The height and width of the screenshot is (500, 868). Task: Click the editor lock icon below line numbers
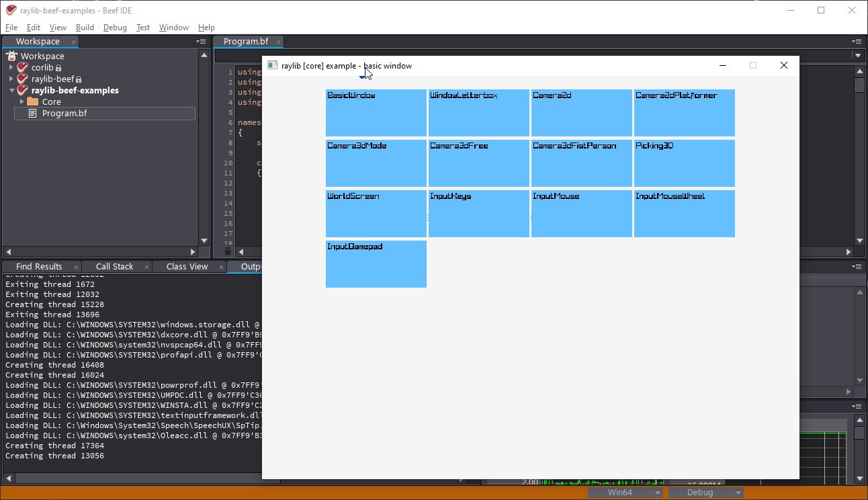(x=228, y=251)
